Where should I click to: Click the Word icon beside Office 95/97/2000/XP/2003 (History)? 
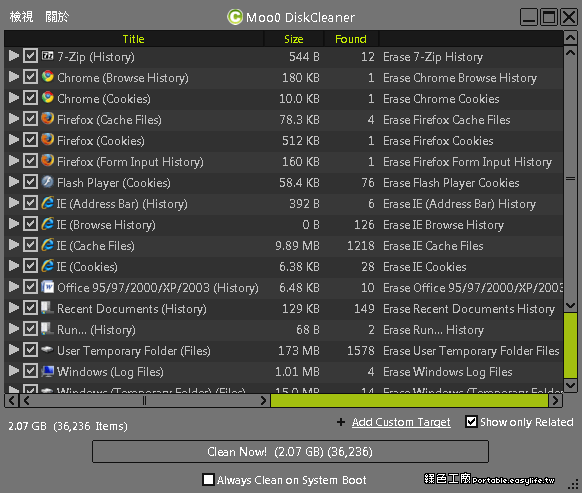(47, 287)
